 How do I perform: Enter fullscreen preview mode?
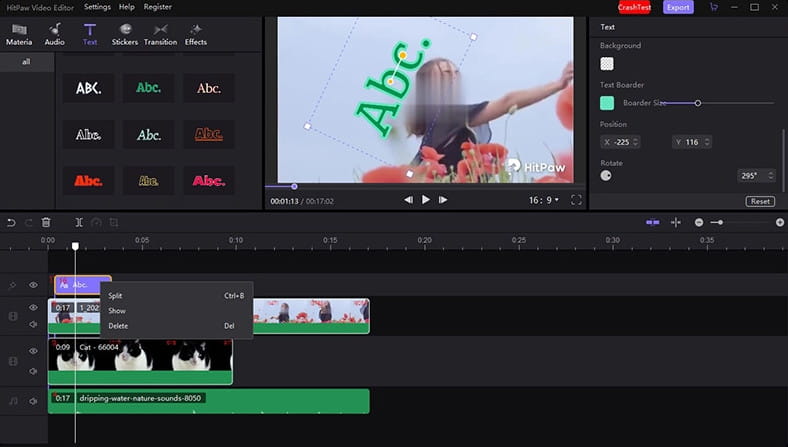coord(576,200)
